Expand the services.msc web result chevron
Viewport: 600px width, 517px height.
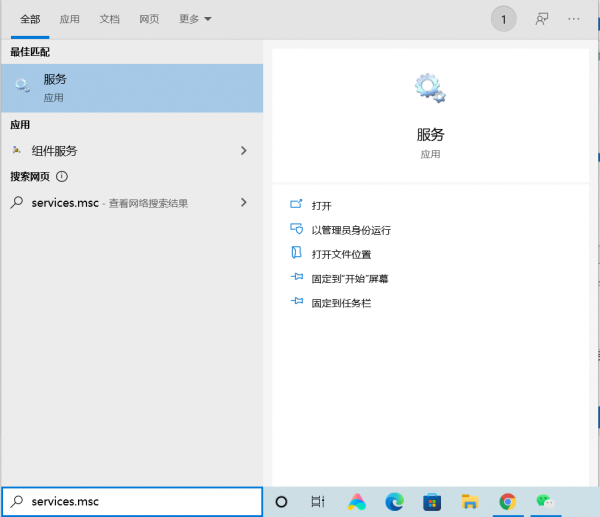(x=244, y=202)
